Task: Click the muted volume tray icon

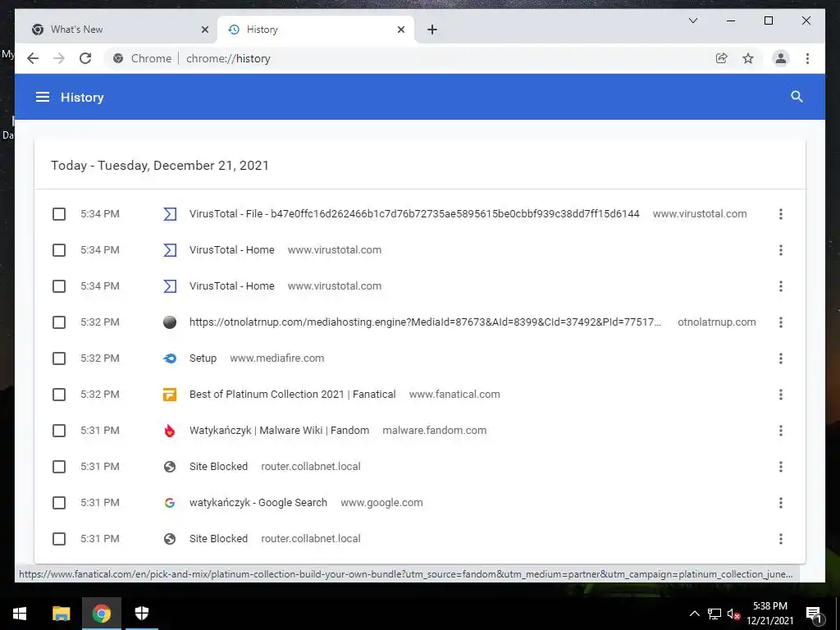Action: (x=733, y=614)
